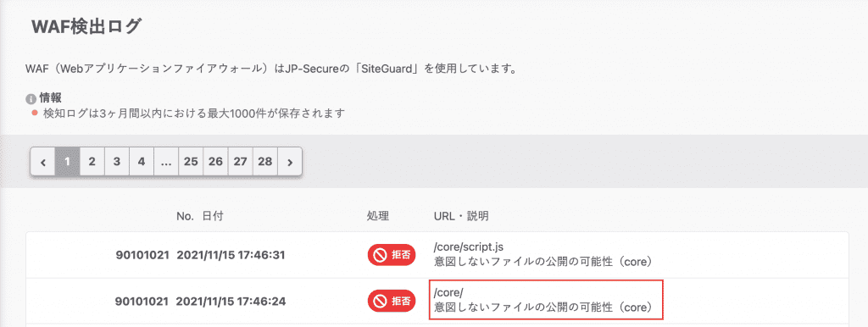
Task: Click the URL・説明 column header
Action: click(x=460, y=216)
